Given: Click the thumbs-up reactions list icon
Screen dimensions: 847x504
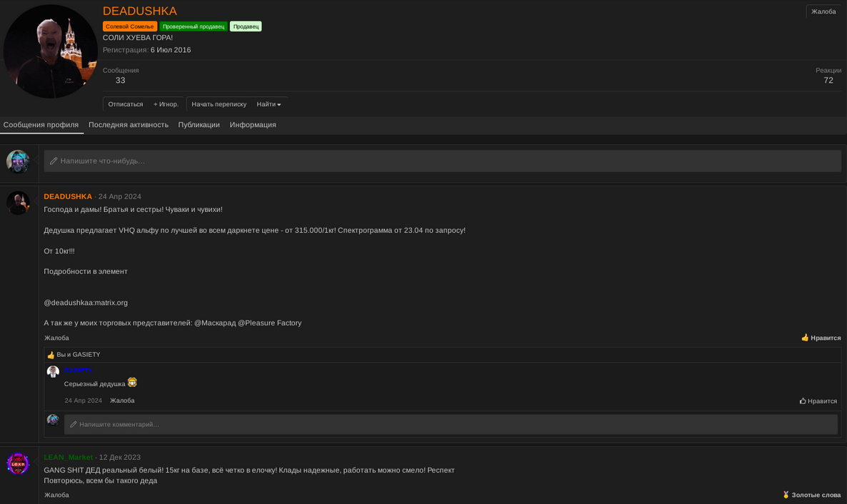Looking at the screenshot, I should tap(51, 355).
